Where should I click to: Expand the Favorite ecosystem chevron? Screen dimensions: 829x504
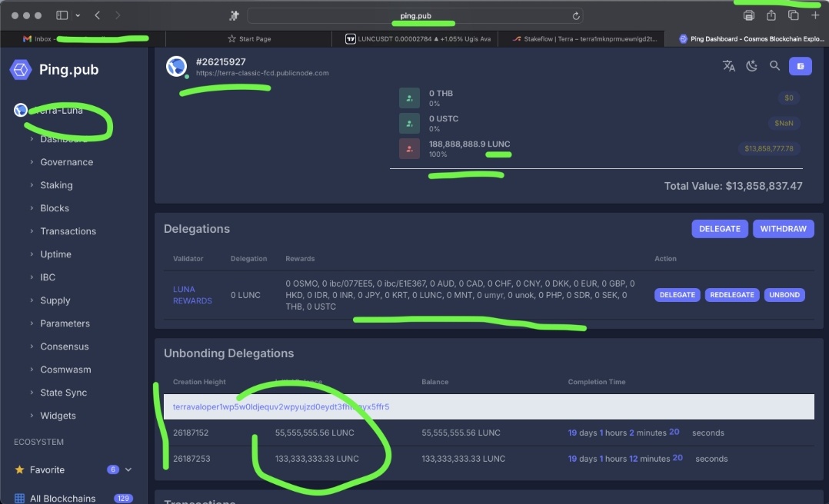click(128, 469)
